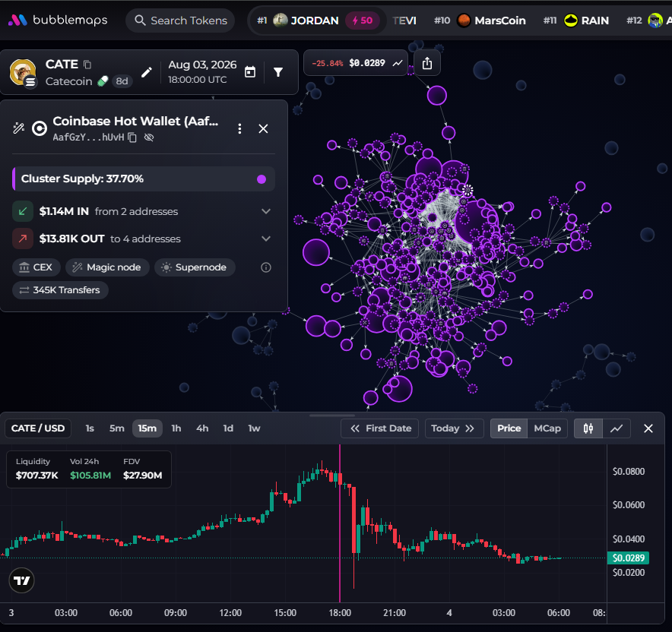The width and height of the screenshot is (672, 632).
Task: Click the share export icon
Action: pyautogui.click(x=427, y=63)
